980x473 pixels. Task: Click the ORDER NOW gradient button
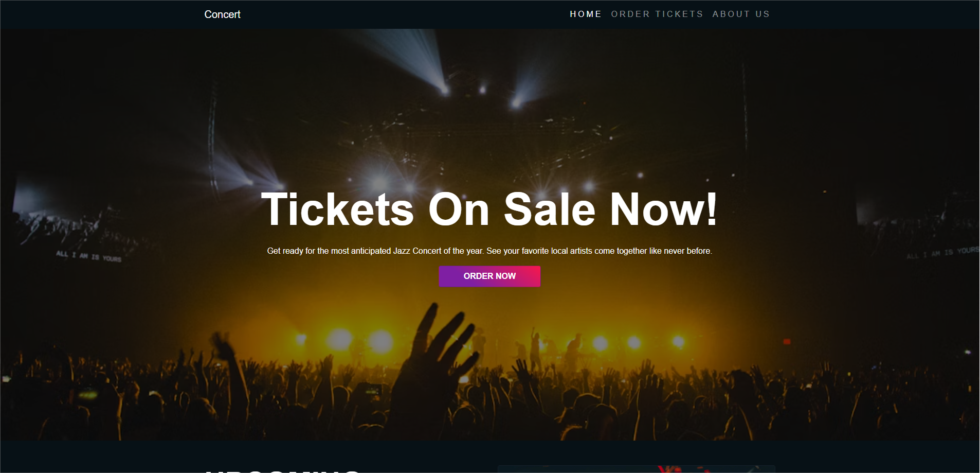(x=489, y=276)
